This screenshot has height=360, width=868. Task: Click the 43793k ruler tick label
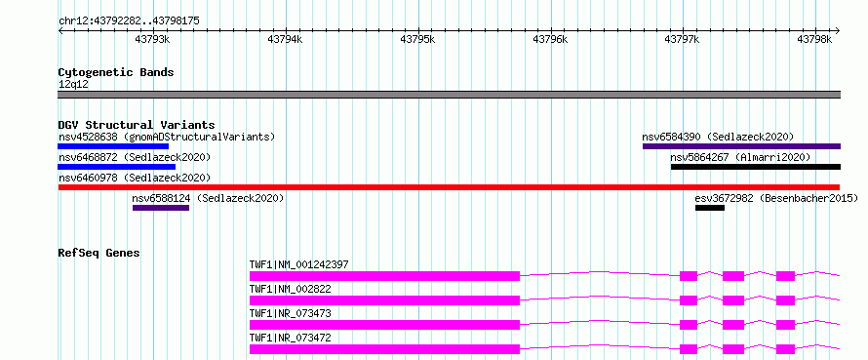tap(152, 39)
